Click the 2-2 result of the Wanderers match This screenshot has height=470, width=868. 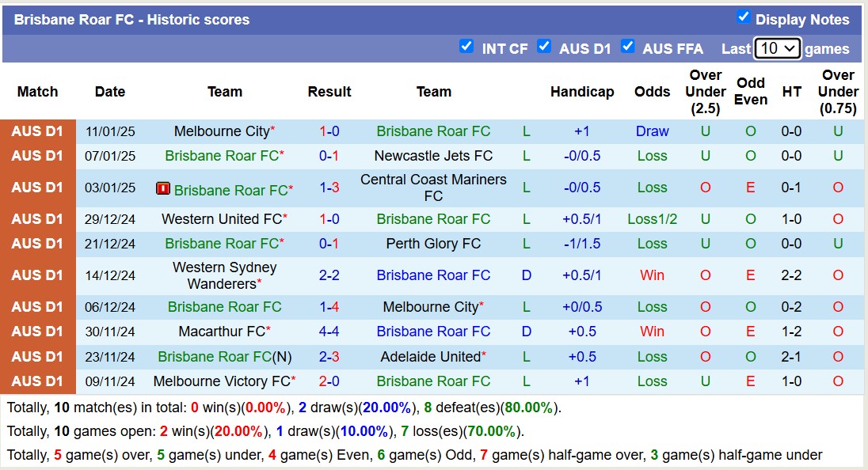pyautogui.click(x=329, y=275)
